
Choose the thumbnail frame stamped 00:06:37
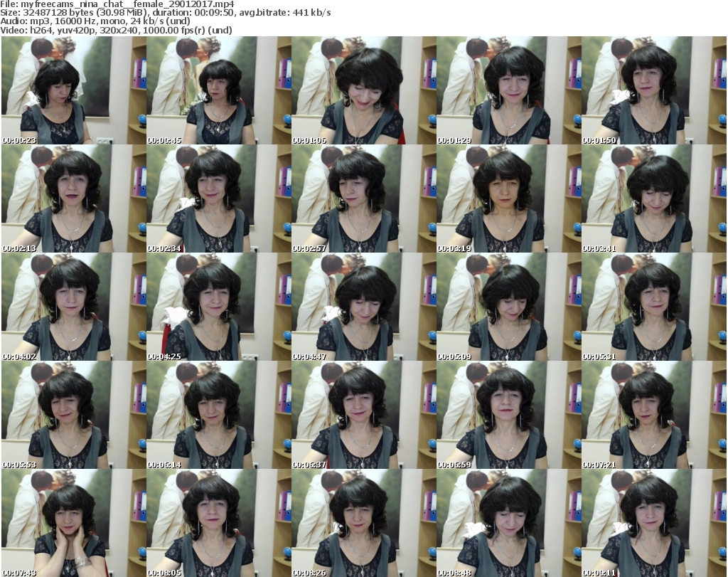[363, 415]
